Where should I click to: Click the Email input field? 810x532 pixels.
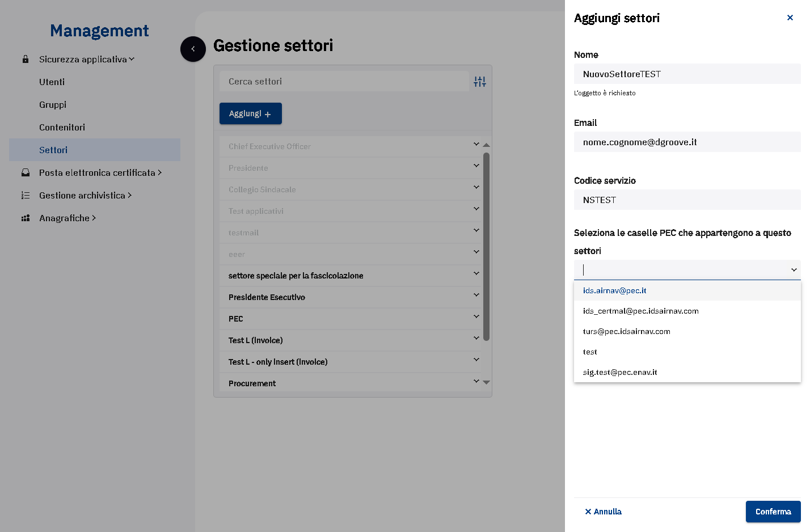click(x=687, y=142)
